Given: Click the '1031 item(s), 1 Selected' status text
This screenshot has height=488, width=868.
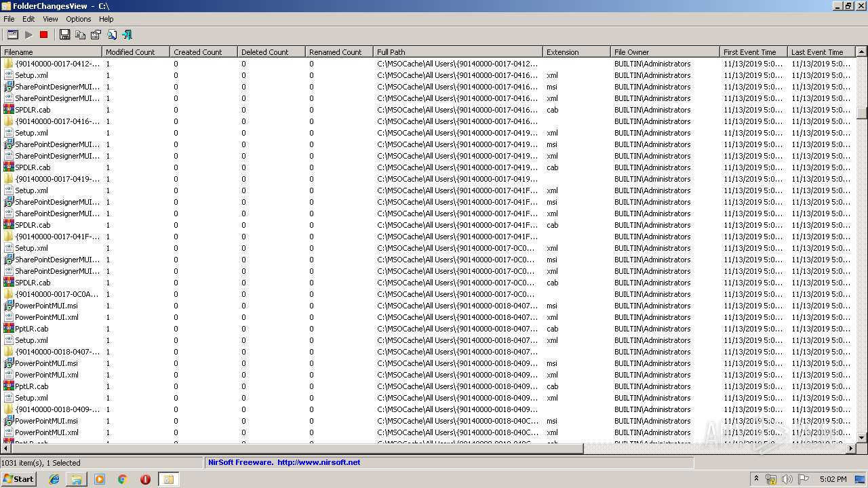Looking at the screenshot, I should pyautogui.click(x=41, y=463).
